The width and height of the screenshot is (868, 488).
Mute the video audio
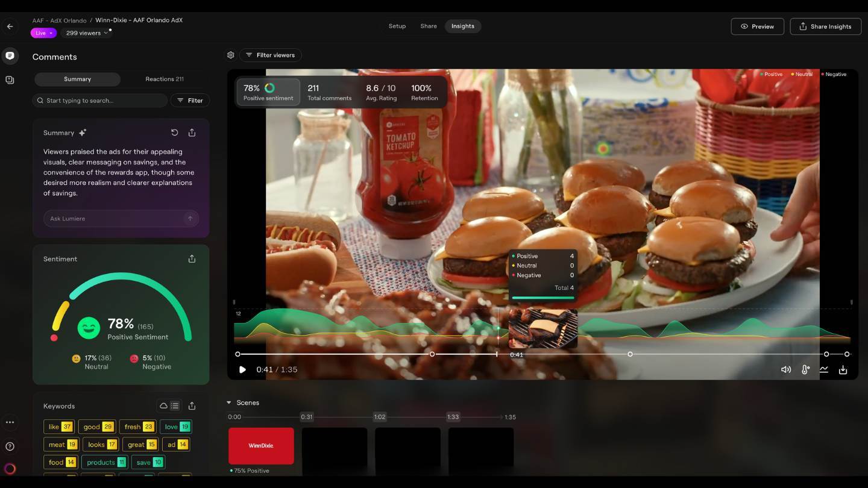click(x=786, y=369)
